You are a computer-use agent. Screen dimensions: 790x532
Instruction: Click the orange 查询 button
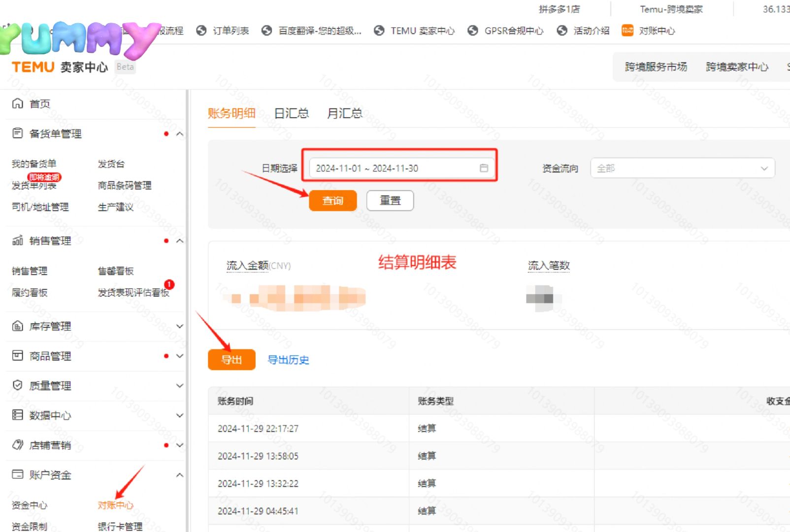click(332, 200)
